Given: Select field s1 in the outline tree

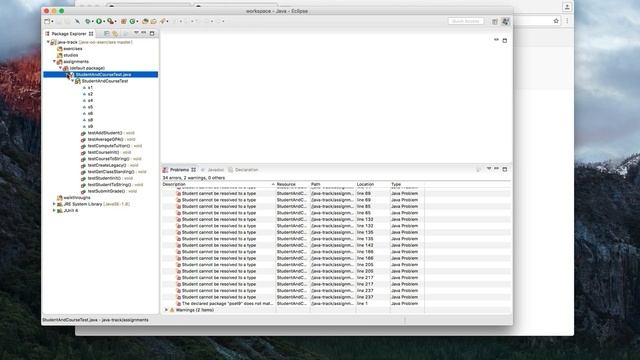Looking at the screenshot, I should point(88,88).
